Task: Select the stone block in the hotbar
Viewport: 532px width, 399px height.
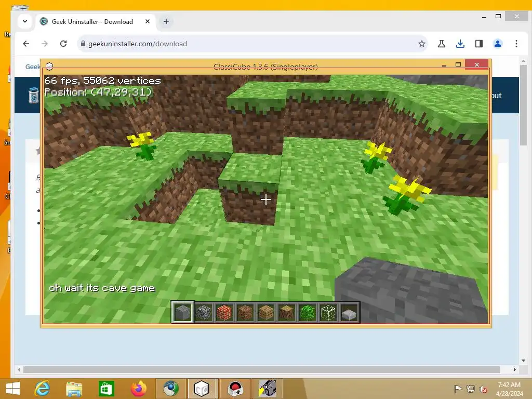Action: (182, 312)
